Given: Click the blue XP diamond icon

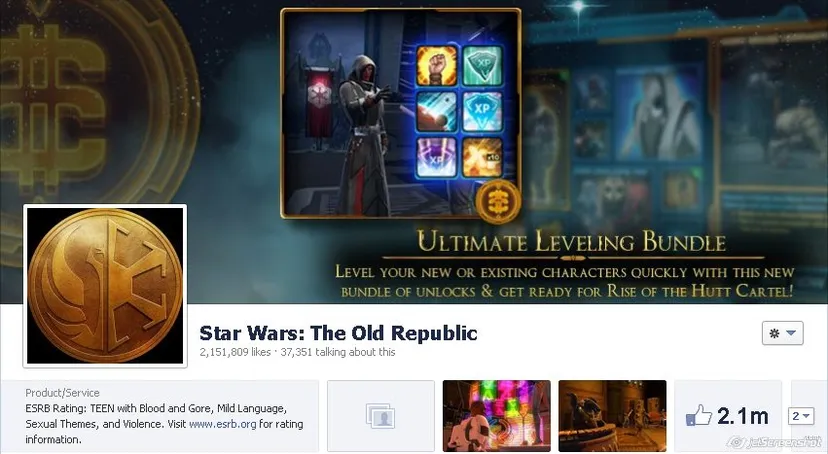Looking at the screenshot, I should tap(483, 111).
